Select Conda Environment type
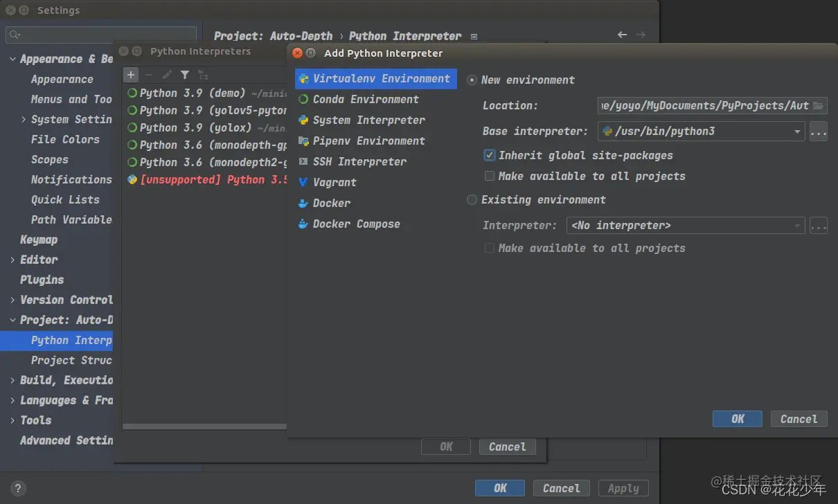 pyautogui.click(x=375, y=99)
